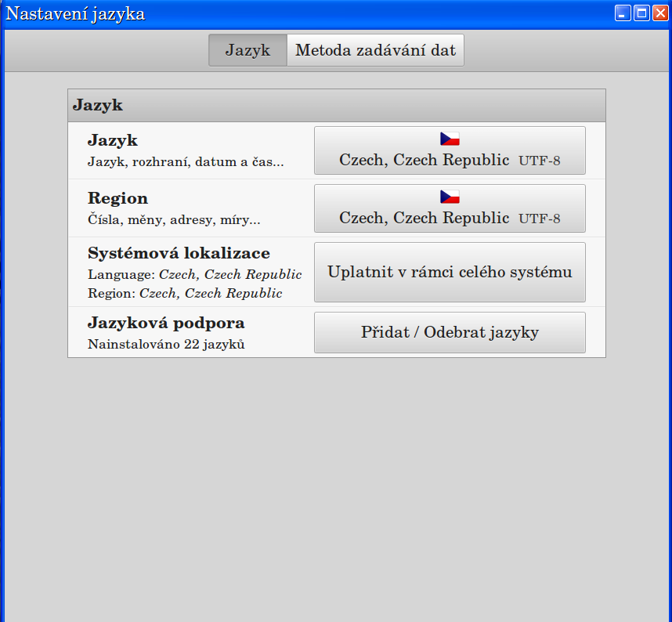The width and height of the screenshot is (672, 622).
Task: Click the Czech flag in the Region row
Action: [450, 197]
